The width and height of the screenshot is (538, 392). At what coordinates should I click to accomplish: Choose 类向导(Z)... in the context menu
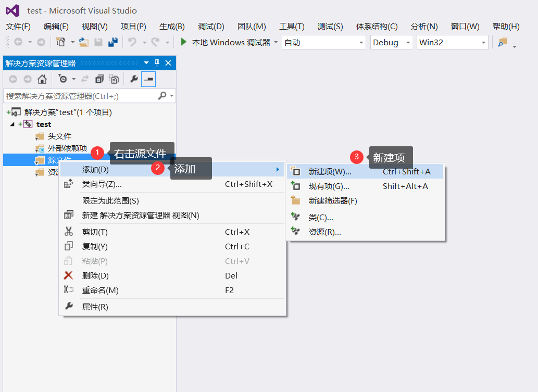tap(173, 184)
